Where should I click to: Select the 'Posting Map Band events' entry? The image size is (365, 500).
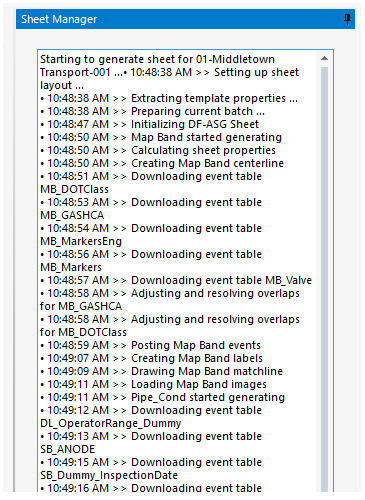click(150, 345)
